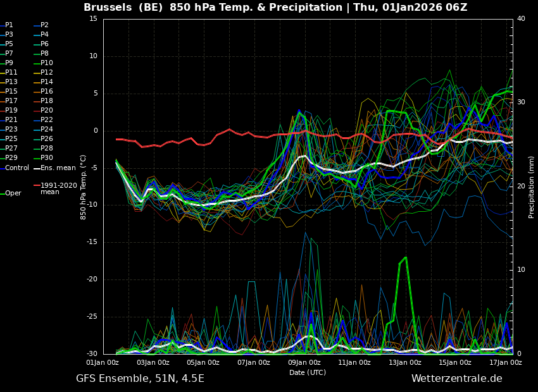
Task: Select the P12 legend label
Action: (x=47, y=72)
